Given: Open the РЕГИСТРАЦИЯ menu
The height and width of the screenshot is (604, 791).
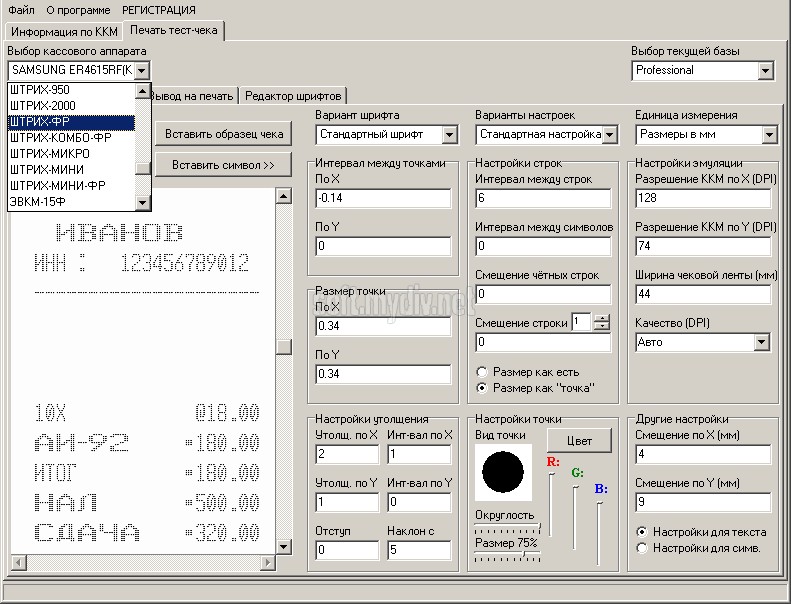Looking at the screenshot, I should point(159,10).
